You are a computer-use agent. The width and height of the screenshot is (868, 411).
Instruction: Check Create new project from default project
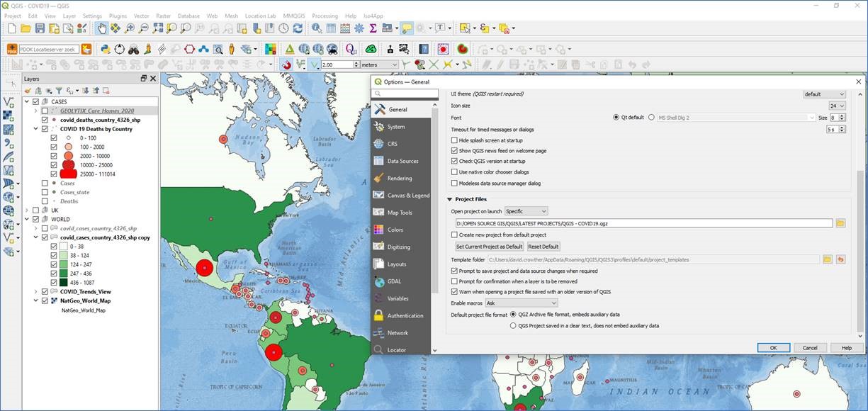click(454, 235)
